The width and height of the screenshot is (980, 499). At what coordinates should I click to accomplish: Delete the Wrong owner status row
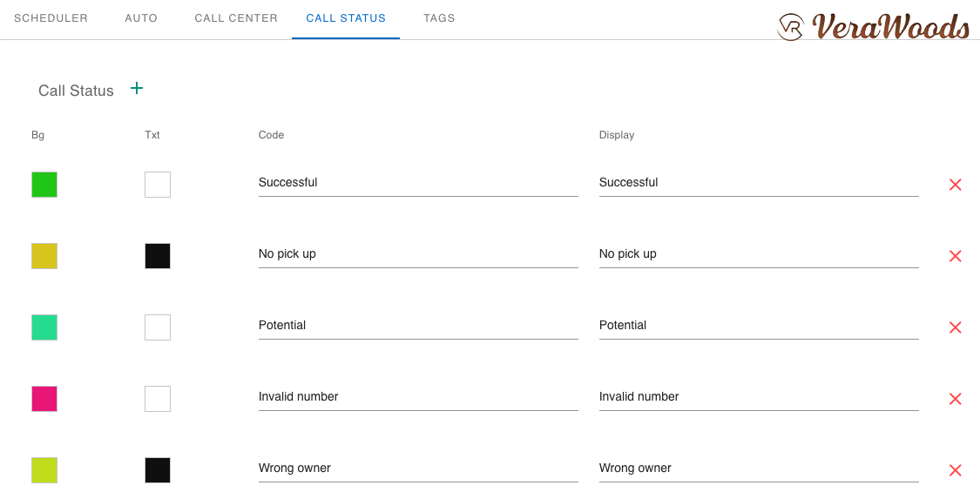point(955,470)
